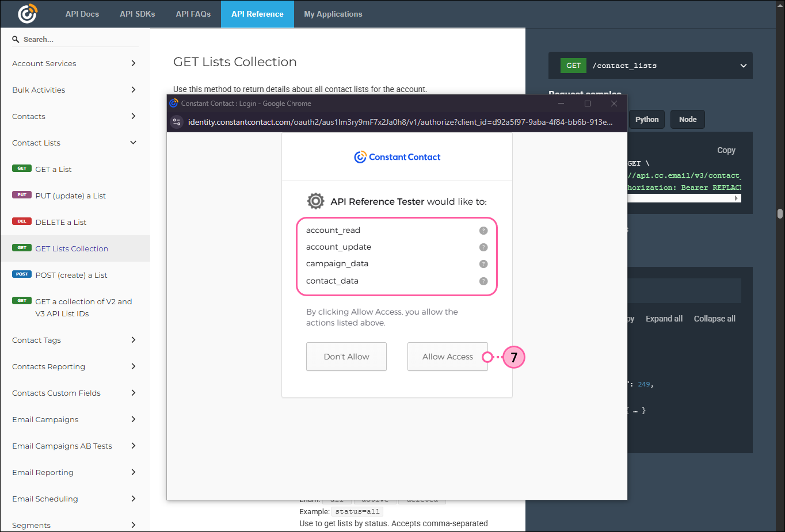This screenshot has height=532, width=785.
Task: Click the code sample horizontal scroll arrow
Action: pos(736,198)
